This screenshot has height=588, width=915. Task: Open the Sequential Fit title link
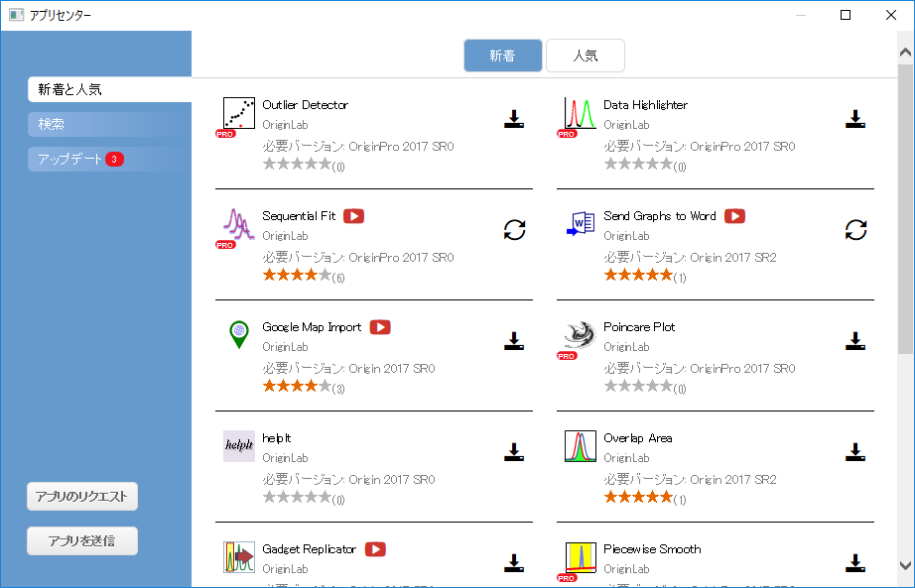(299, 216)
